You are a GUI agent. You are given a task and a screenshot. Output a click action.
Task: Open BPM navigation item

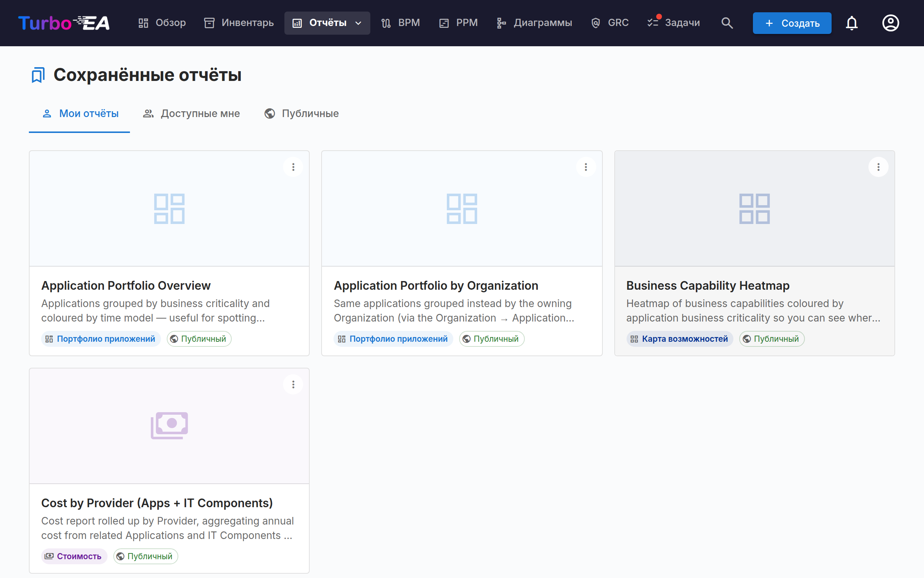401,23
